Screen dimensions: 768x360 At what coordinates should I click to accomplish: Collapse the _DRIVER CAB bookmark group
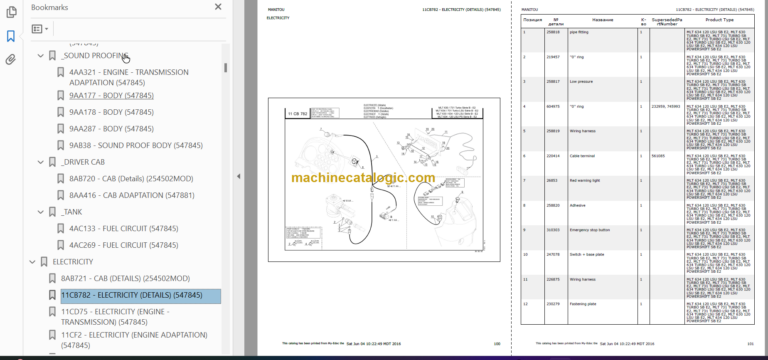coord(41,162)
